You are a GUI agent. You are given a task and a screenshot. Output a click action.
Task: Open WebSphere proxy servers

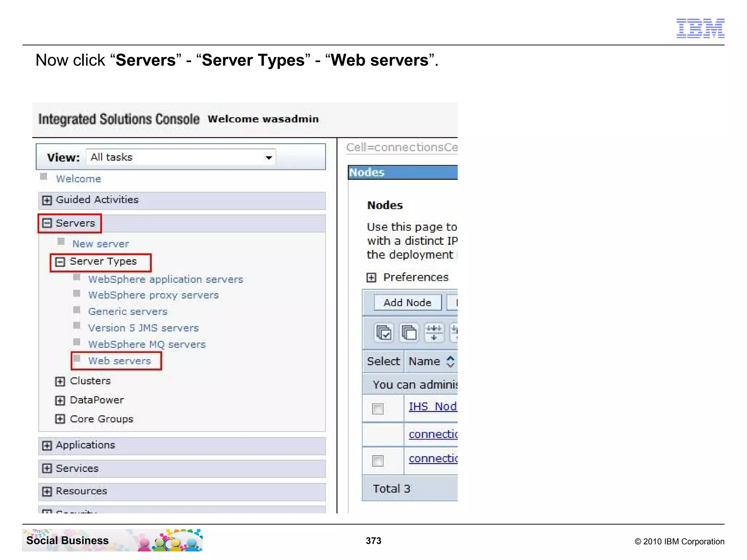(x=154, y=295)
